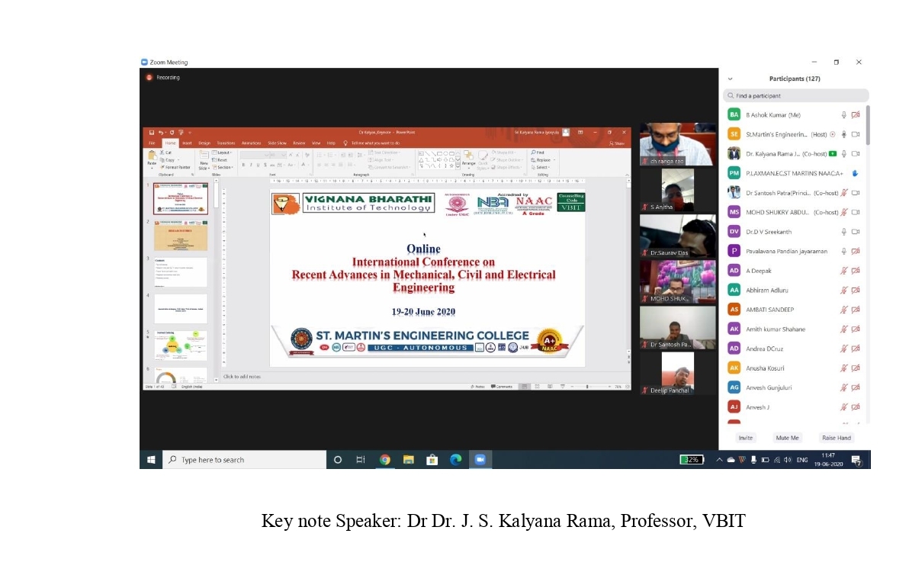Click P.LAXMAN's raised hand icon

coord(855,173)
